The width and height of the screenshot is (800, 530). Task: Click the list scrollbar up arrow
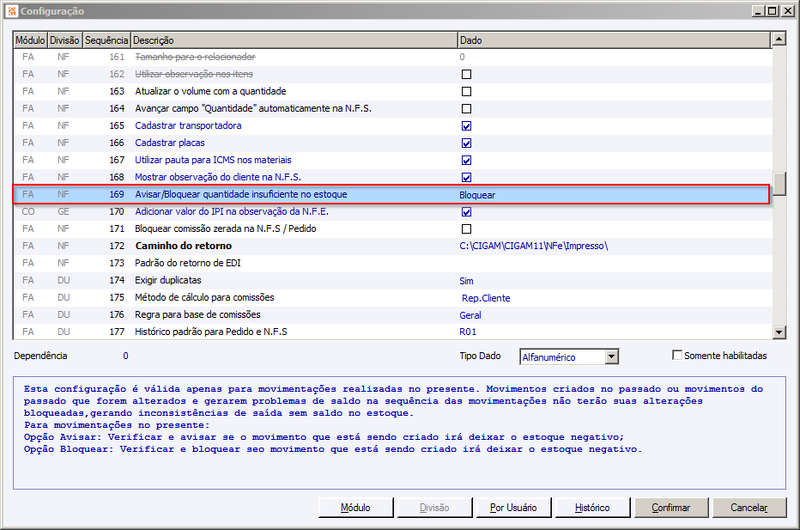(779, 39)
